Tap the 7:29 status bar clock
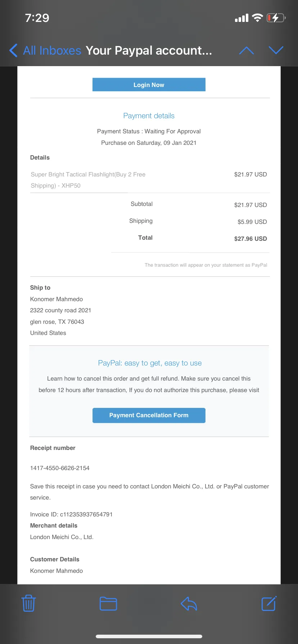Screen dimensions: 298x644 37,18
